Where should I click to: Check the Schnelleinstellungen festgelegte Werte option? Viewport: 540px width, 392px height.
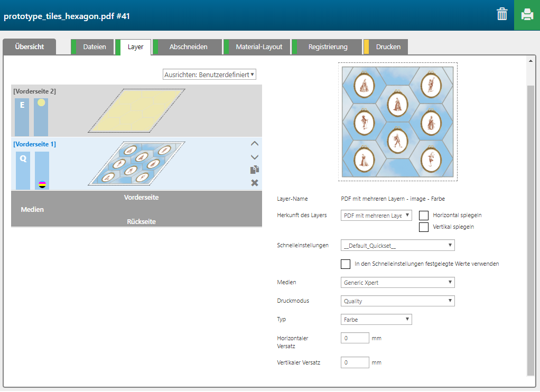346,264
